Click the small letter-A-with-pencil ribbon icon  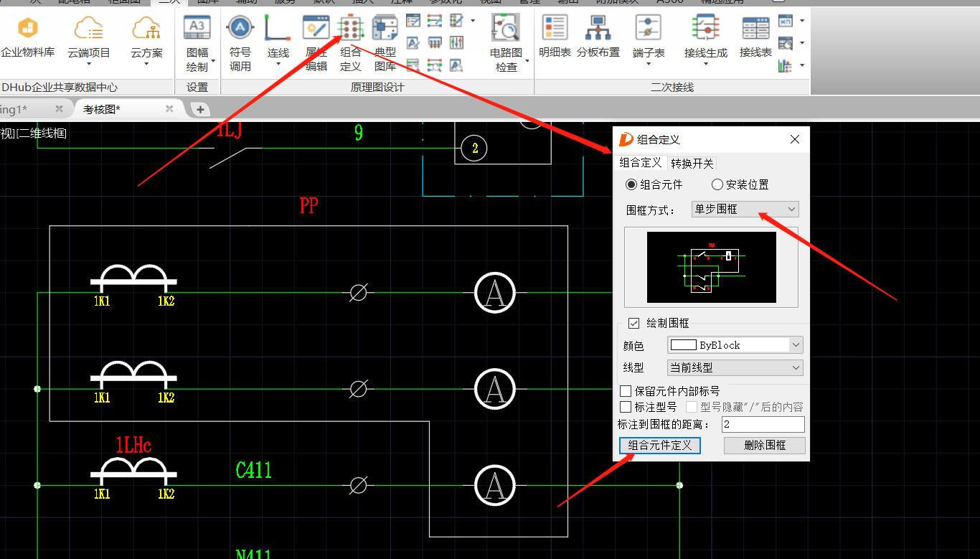click(413, 43)
